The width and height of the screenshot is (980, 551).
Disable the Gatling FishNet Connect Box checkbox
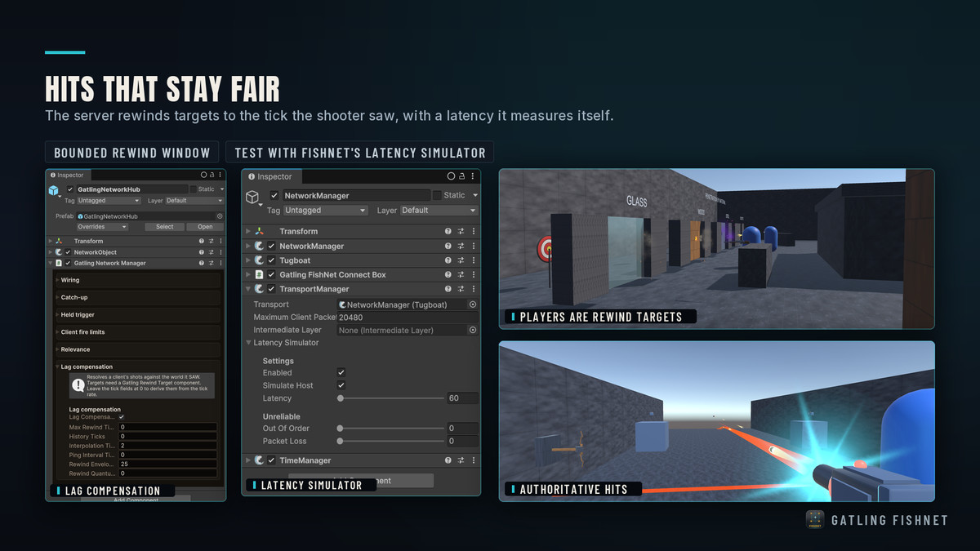[271, 274]
